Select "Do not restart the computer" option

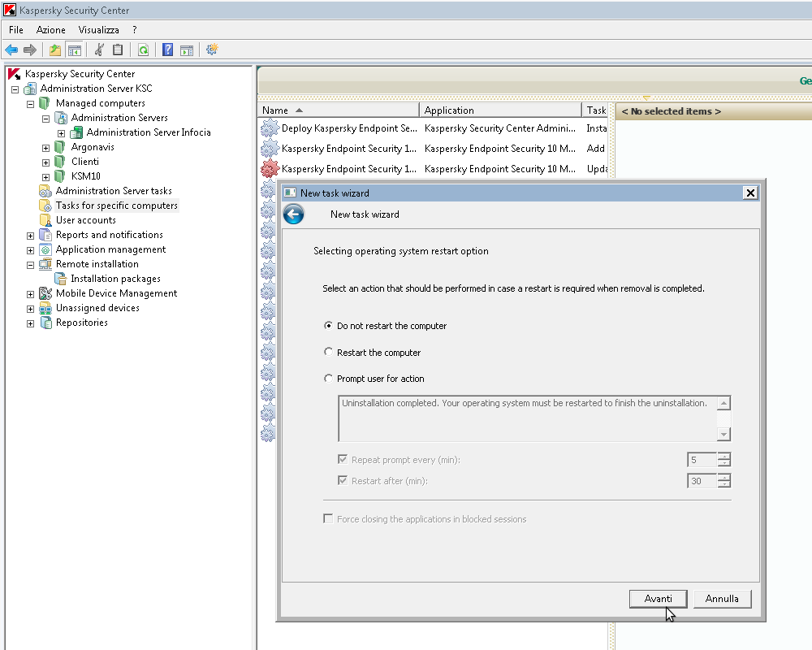click(328, 326)
